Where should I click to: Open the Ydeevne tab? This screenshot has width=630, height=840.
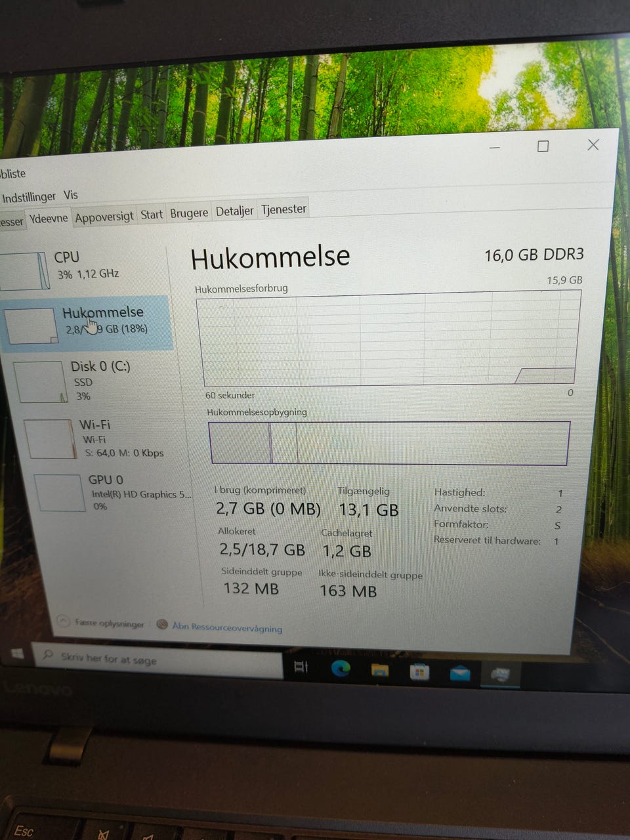point(48,219)
